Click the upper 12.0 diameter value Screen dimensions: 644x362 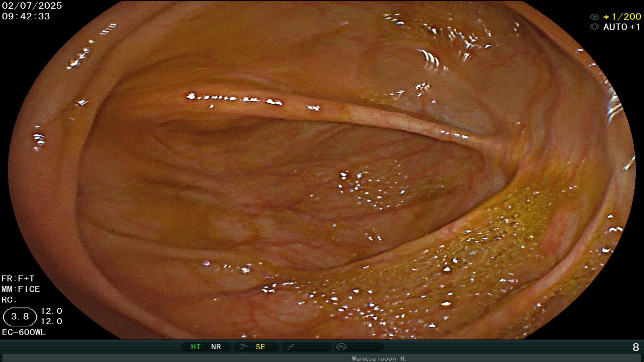pos(51,311)
